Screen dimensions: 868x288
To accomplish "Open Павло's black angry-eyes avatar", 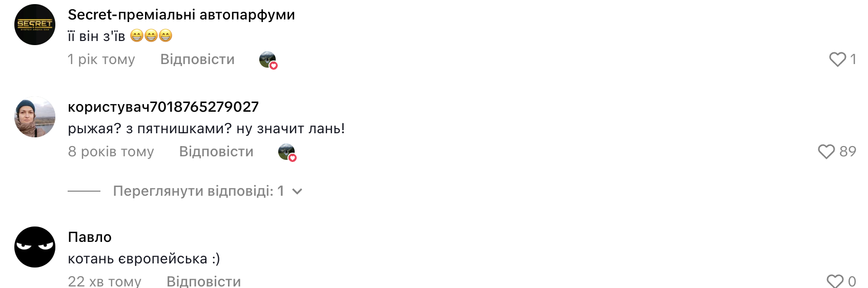I will 35,247.
